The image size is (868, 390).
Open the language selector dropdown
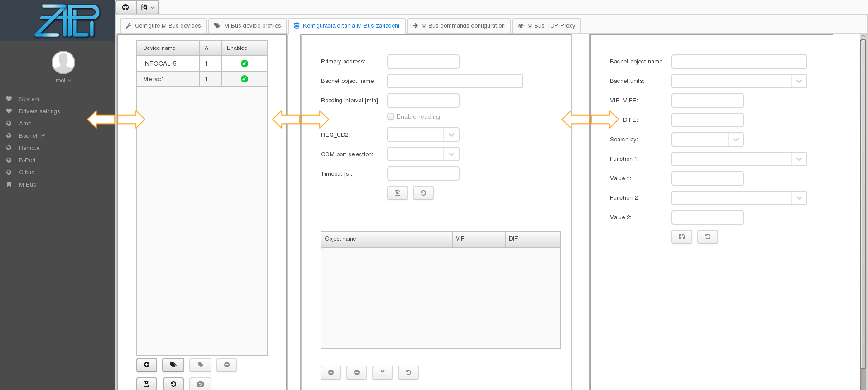click(x=148, y=7)
